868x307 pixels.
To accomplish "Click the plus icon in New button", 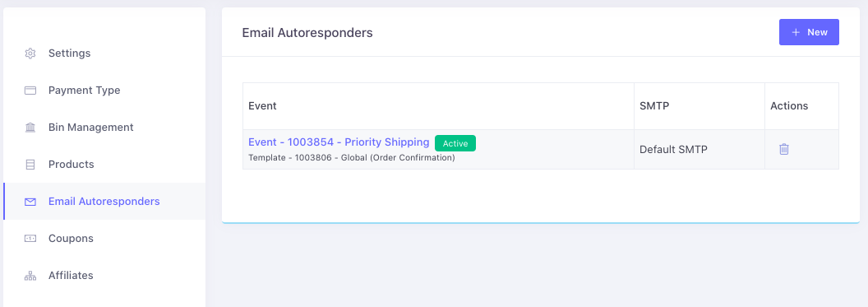I will 796,32.
